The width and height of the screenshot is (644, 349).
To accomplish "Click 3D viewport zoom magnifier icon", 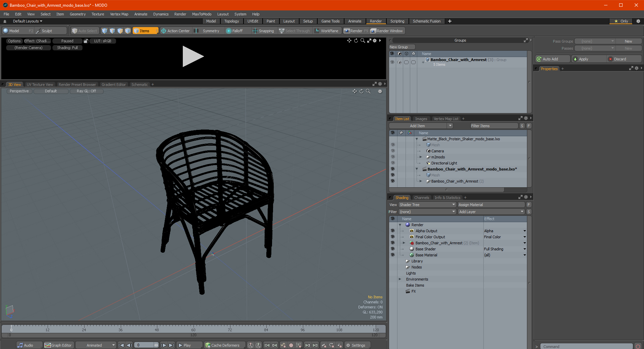I will [x=368, y=91].
